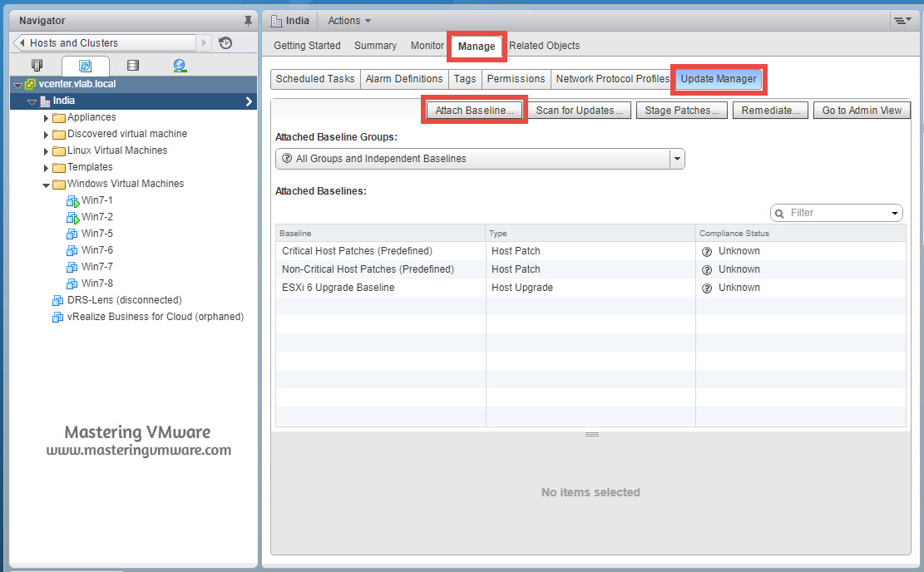Viewport: 924px width, 572px height.
Task: Switch to VMs and Templates icon tab
Action: tap(85, 66)
